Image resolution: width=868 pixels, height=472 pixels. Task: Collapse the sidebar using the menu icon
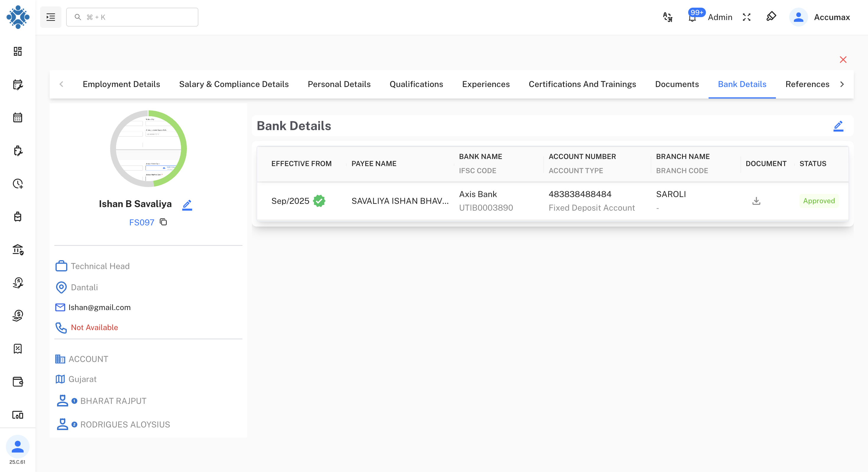coord(50,17)
